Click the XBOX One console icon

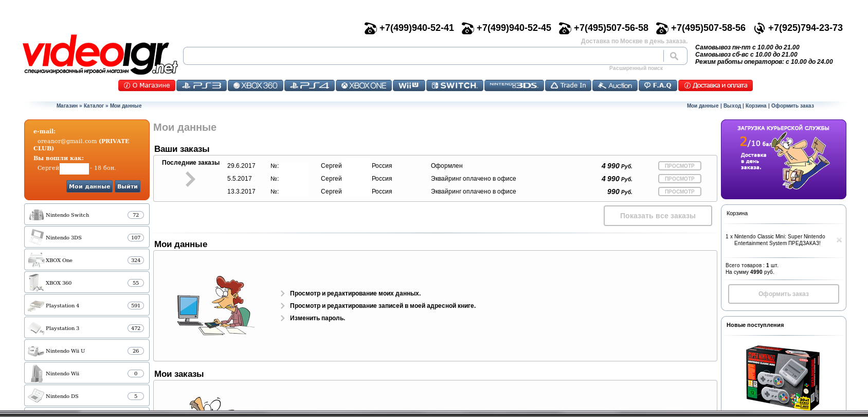[36, 260]
